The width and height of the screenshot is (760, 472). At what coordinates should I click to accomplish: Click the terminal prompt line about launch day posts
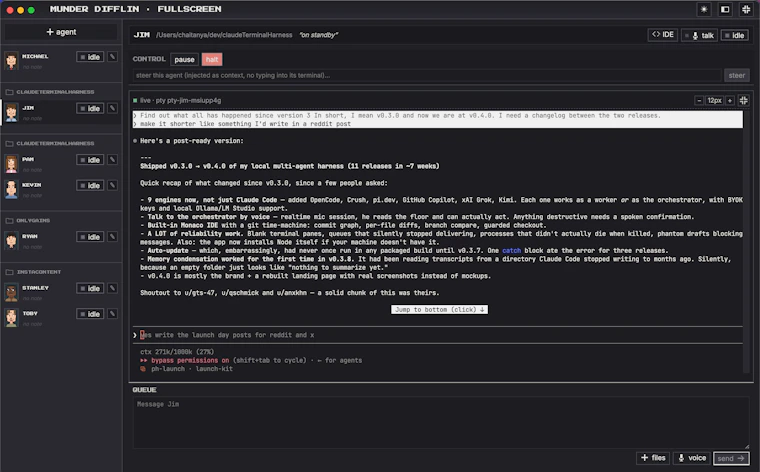coord(227,335)
